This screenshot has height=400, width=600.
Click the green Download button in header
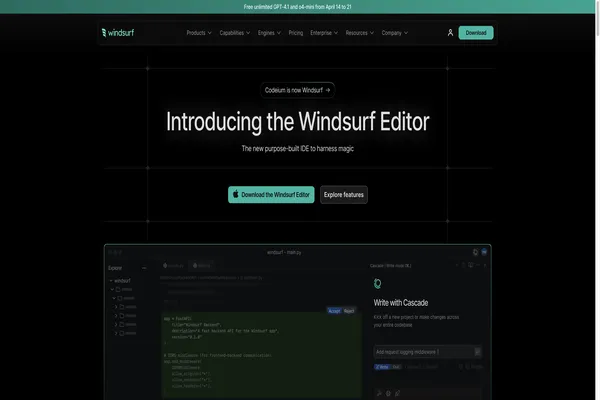[476, 32]
